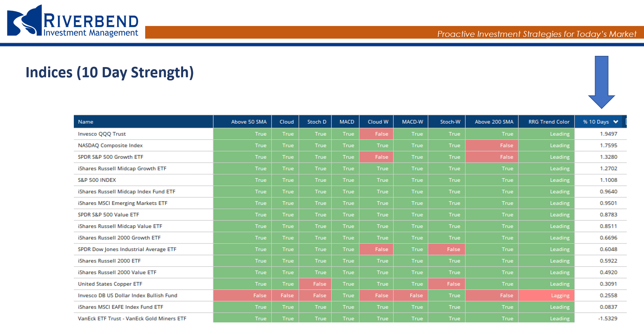Click the 1.3280 percent value
The width and height of the screenshot is (644, 334).
pos(608,157)
